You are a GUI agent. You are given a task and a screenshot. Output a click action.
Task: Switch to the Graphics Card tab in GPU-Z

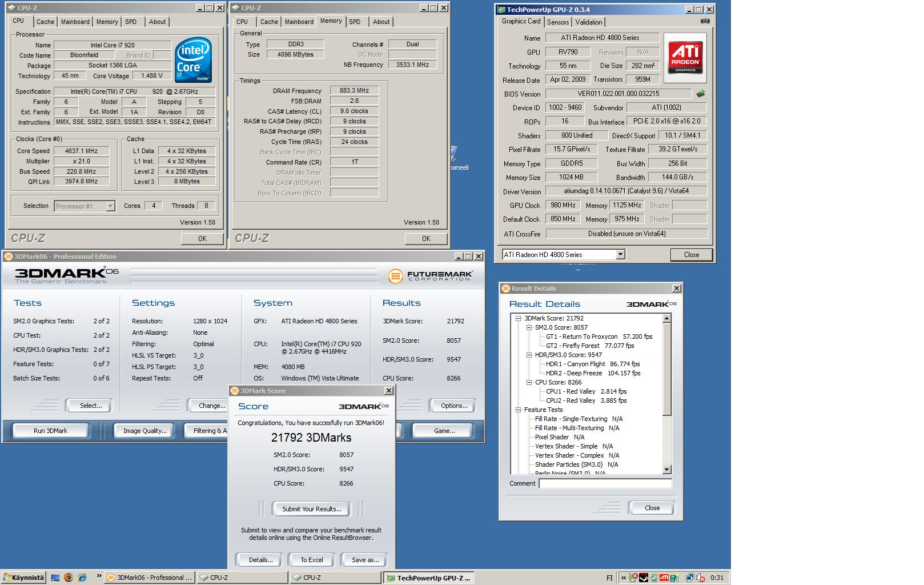click(x=521, y=21)
